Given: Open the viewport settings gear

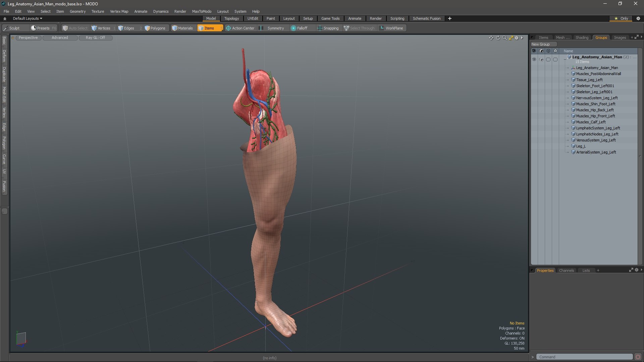Looking at the screenshot, I should [517, 38].
